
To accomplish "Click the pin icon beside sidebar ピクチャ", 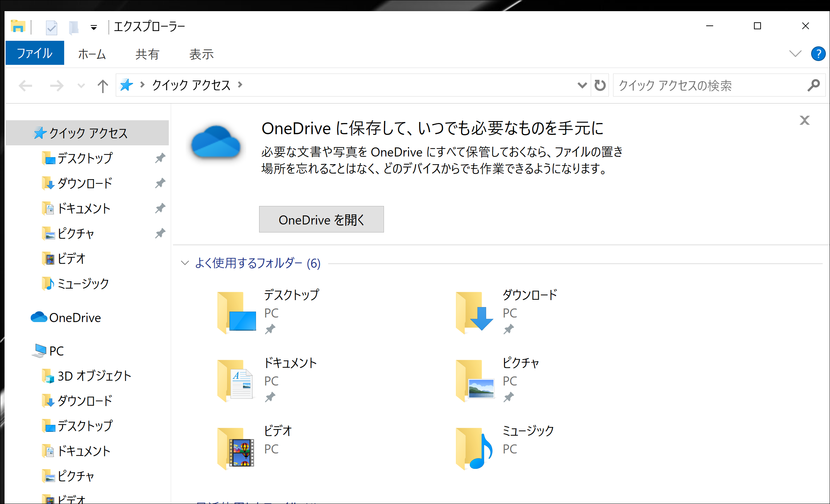I will click(160, 233).
